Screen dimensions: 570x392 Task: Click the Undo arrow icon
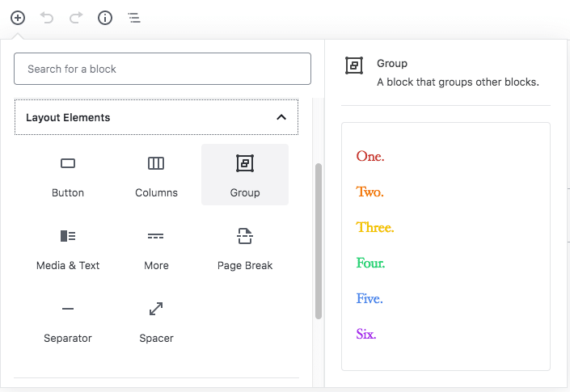pos(47,18)
